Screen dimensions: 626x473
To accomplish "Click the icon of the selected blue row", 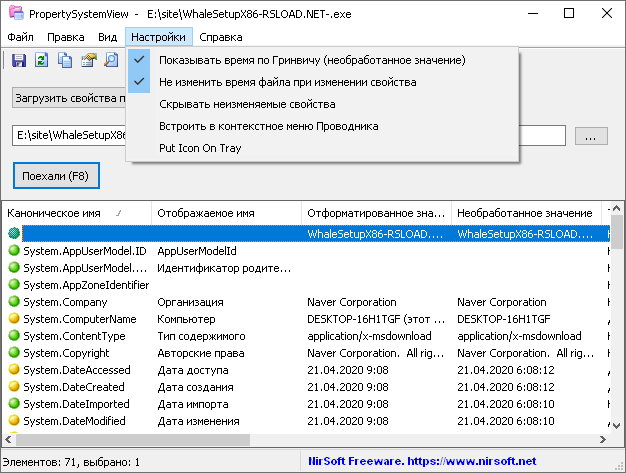I will click(14, 233).
